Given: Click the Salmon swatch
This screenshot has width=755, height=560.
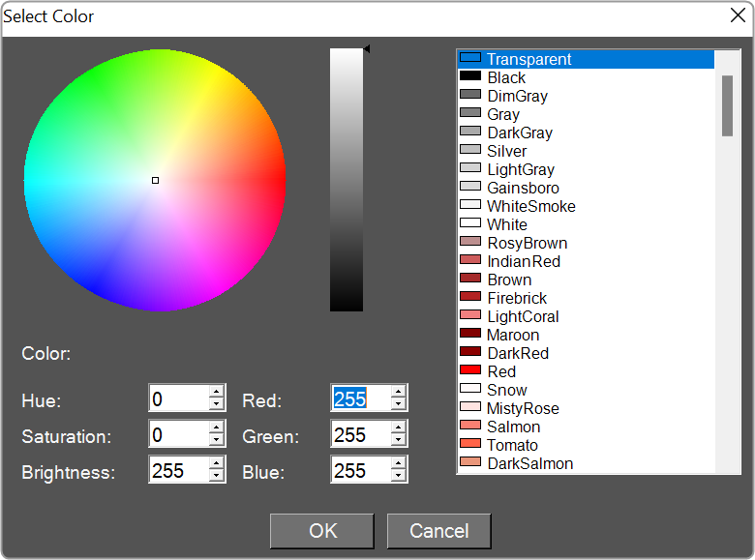Looking at the screenshot, I should pos(470,425).
